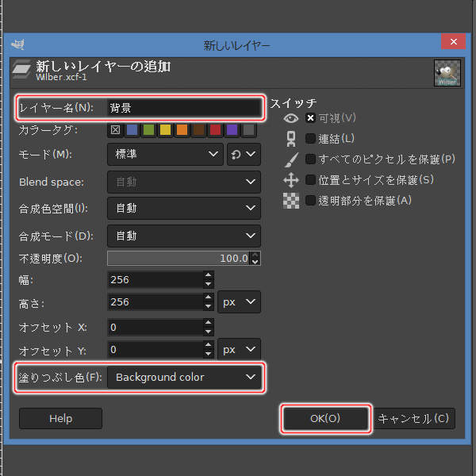Open the offset unit px dropdown

[240, 350]
